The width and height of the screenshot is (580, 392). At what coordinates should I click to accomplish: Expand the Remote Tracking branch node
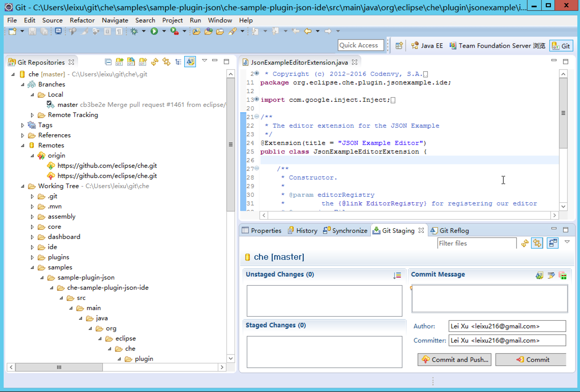33,115
